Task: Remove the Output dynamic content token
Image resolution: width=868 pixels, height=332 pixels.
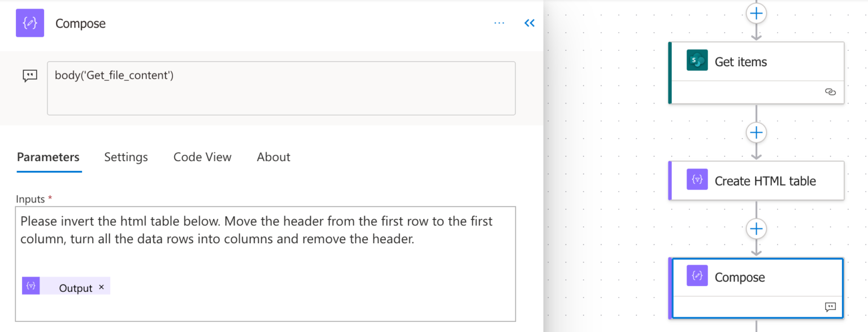Action: tap(102, 287)
